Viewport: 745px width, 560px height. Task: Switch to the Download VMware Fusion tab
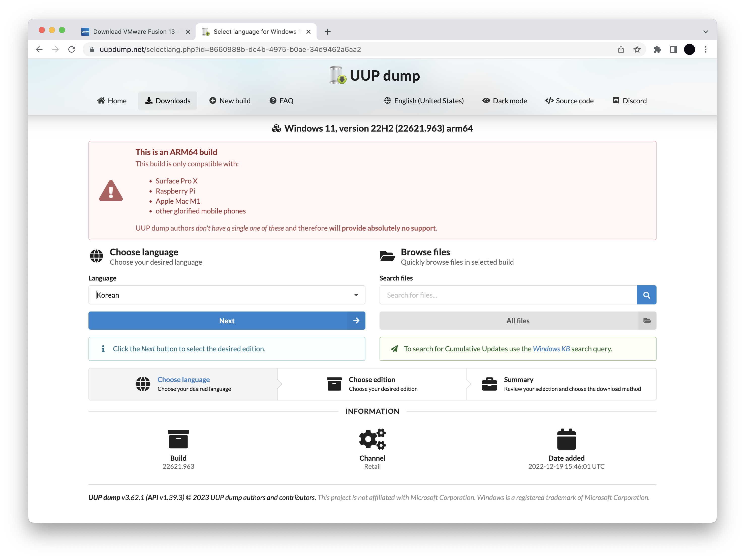tap(134, 32)
